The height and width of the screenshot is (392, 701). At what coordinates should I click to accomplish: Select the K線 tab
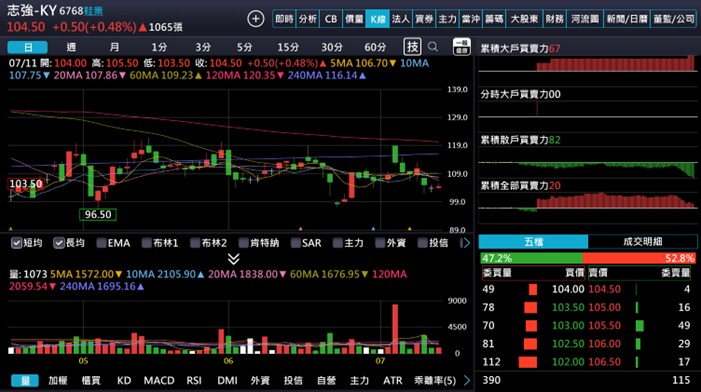coord(377,19)
